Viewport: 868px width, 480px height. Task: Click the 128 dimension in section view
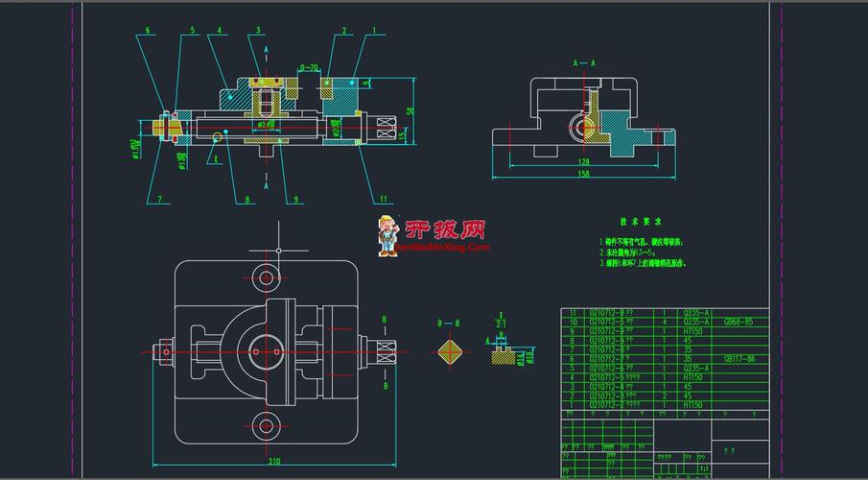(x=583, y=162)
